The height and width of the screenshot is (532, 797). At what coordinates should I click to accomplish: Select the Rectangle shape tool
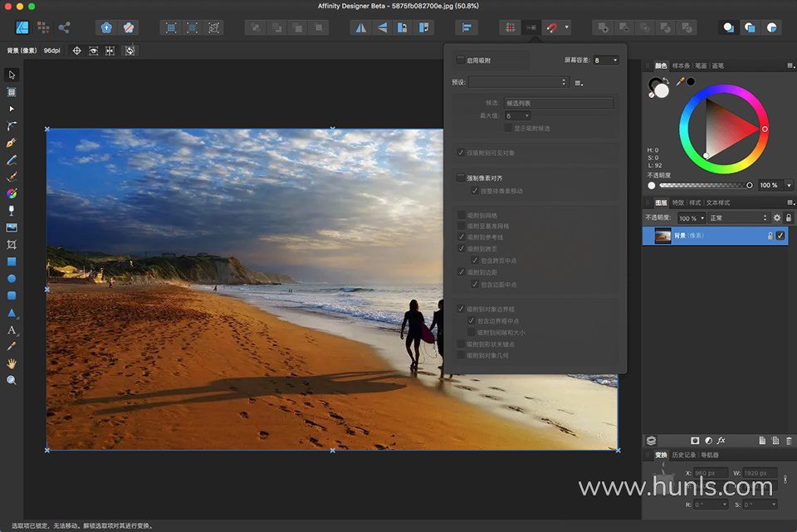pyautogui.click(x=12, y=261)
